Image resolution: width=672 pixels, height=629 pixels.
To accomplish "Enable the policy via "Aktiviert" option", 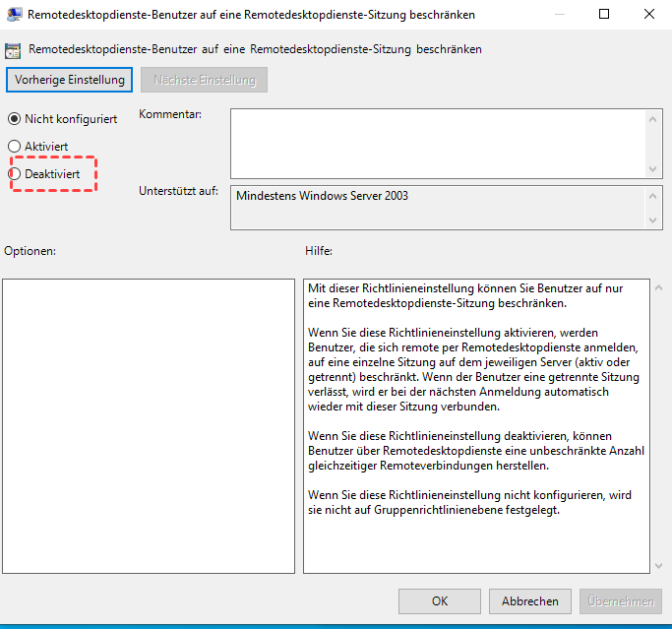I will tap(15, 147).
